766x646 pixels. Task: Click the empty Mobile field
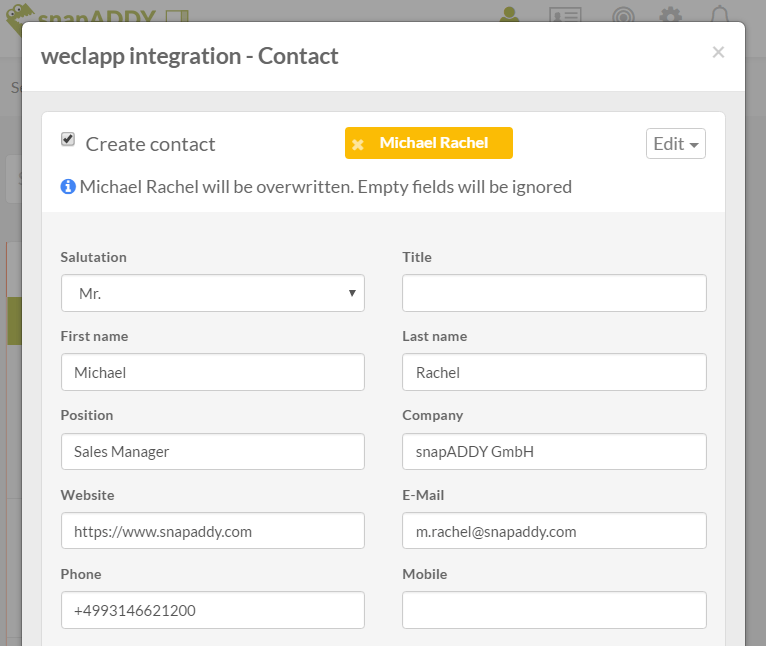pyautogui.click(x=554, y=610)
